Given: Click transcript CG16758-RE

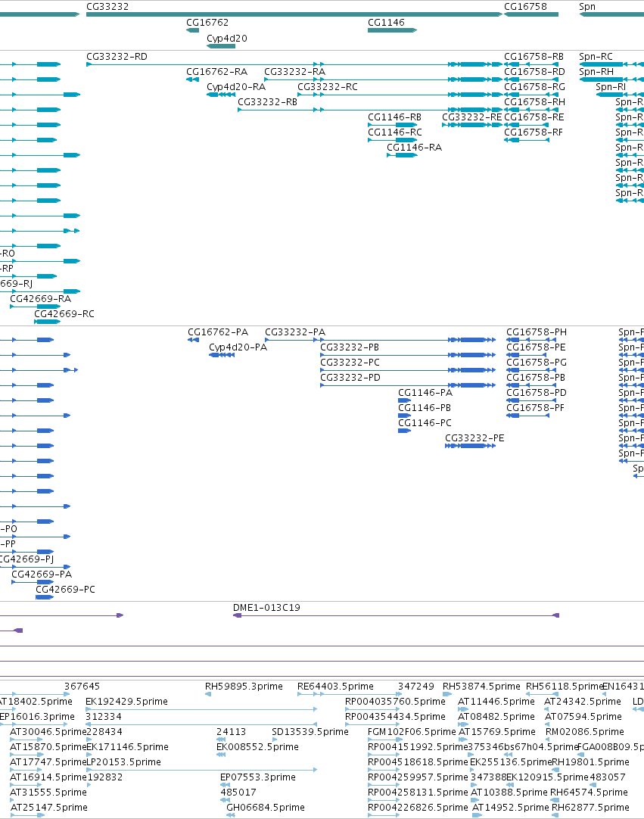Looking at the screenshot, I should tap(527, 125).
